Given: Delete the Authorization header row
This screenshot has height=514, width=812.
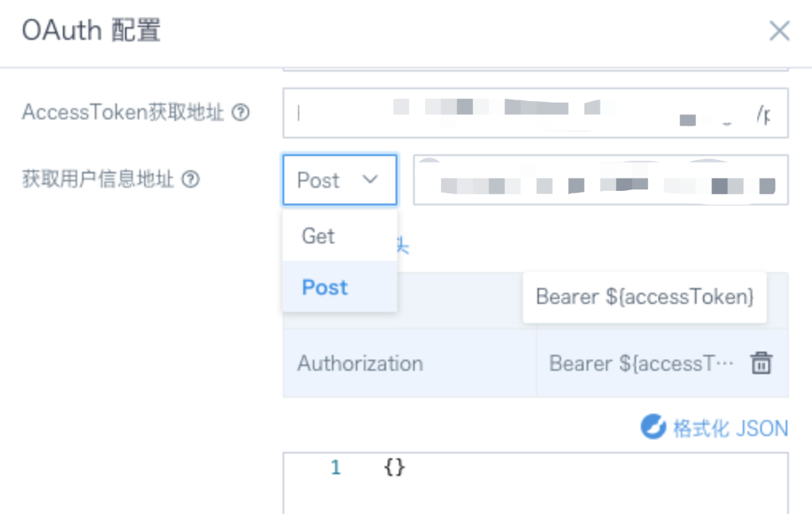Looking at the screenshot, I should pyautogui.click(x=761, y=362).
